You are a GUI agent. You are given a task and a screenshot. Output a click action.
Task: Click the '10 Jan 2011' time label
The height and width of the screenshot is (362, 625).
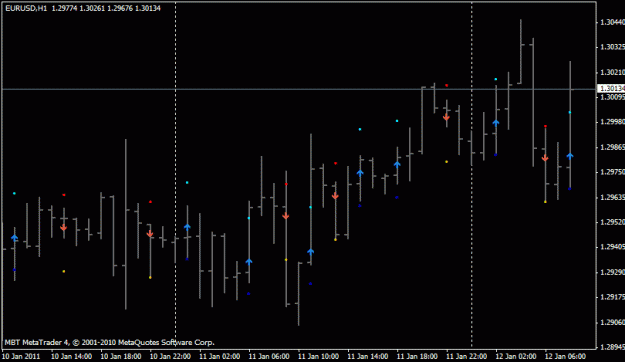[x=22, y=356]
